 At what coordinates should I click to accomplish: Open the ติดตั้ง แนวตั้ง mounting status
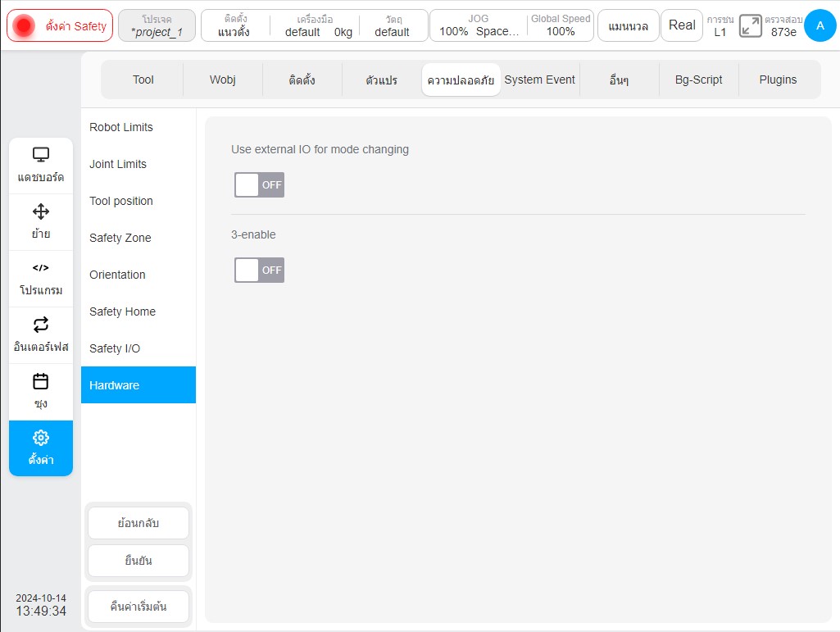(x=234, y=25)
